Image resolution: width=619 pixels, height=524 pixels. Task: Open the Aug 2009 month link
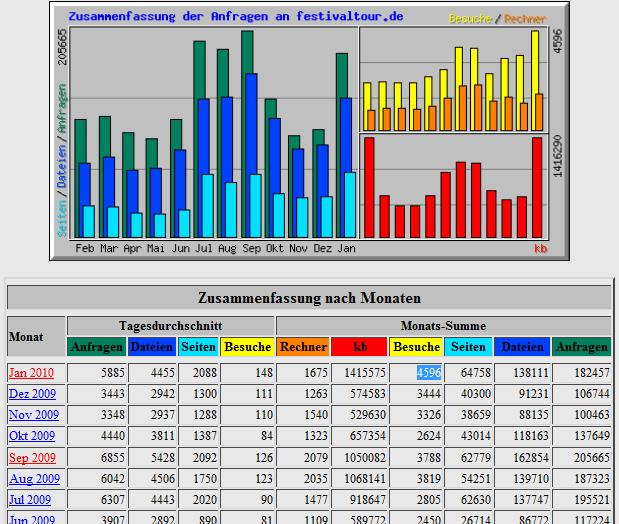[x=34, y=479]
